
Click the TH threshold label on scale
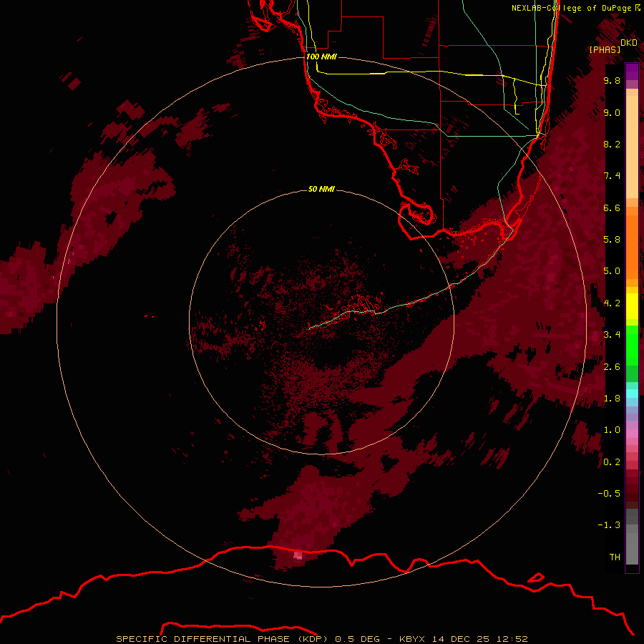pyautogui.click(x=615, y=557)
